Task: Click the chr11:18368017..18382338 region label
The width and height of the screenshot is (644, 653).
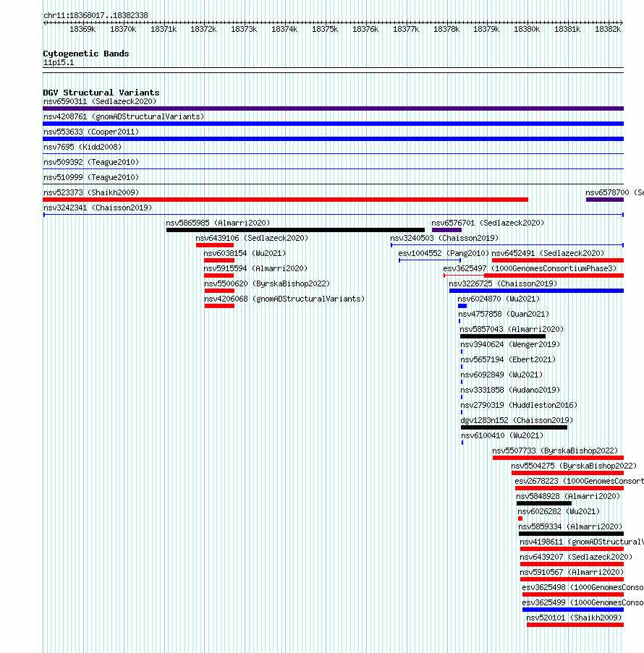Action: (x=96, y=15)
